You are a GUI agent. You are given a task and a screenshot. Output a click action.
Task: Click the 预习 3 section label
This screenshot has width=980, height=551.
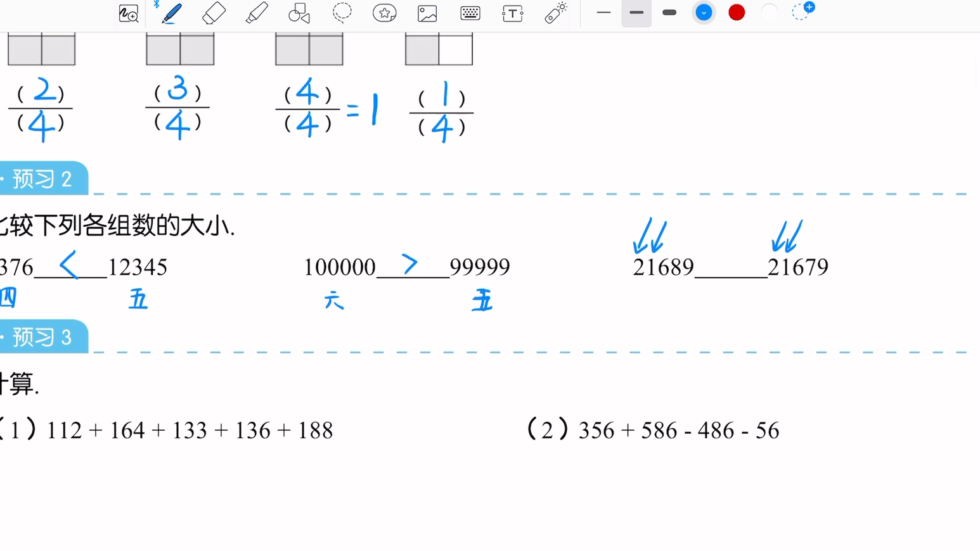pos(43,338)
